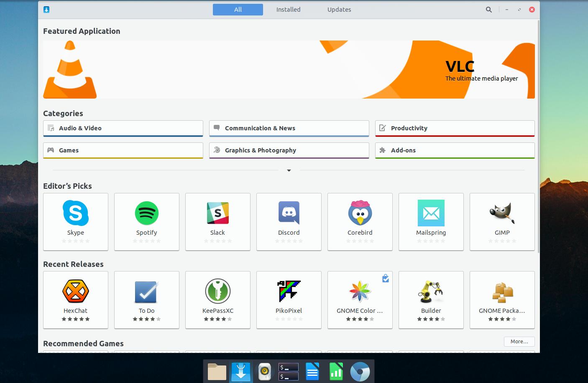This screenshot has width=588, height=383.
Task: Open the Mailspring envelope icon
Action: pos(431,213)
